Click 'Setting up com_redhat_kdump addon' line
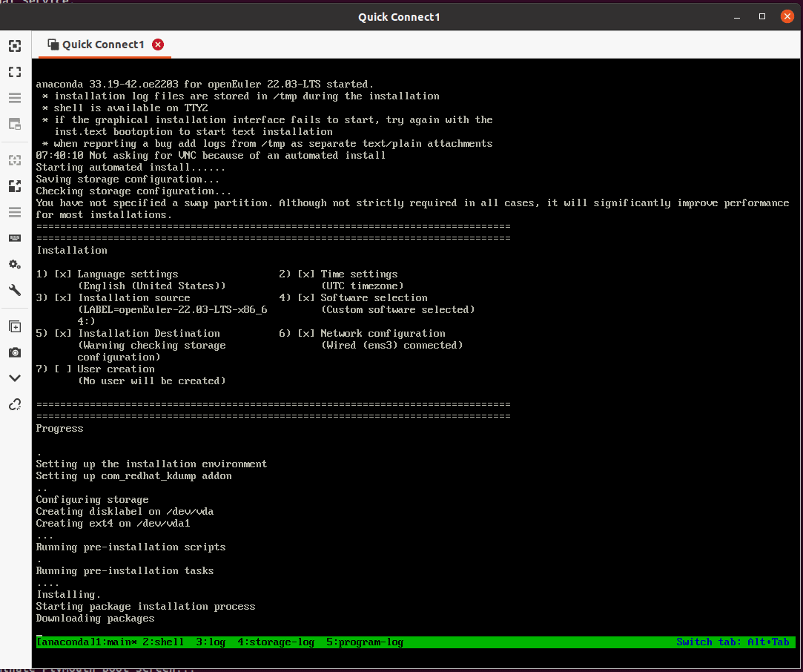 133,476
